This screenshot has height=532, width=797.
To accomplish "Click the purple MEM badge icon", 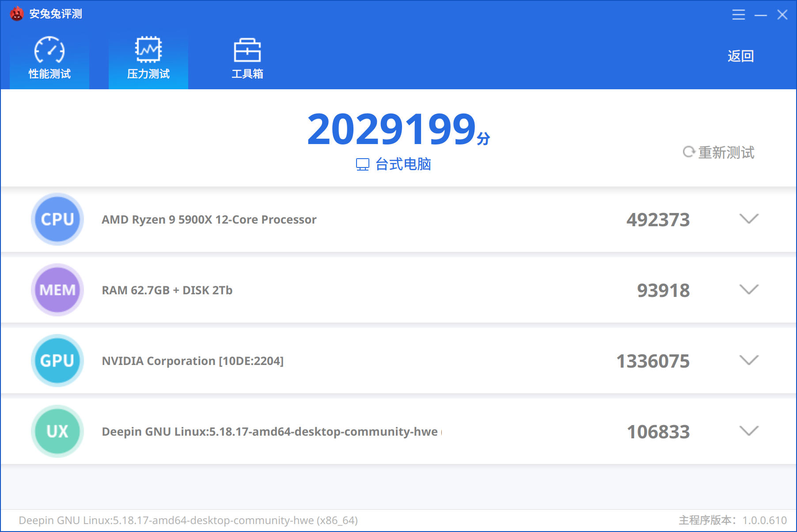I will click(57, 290).
